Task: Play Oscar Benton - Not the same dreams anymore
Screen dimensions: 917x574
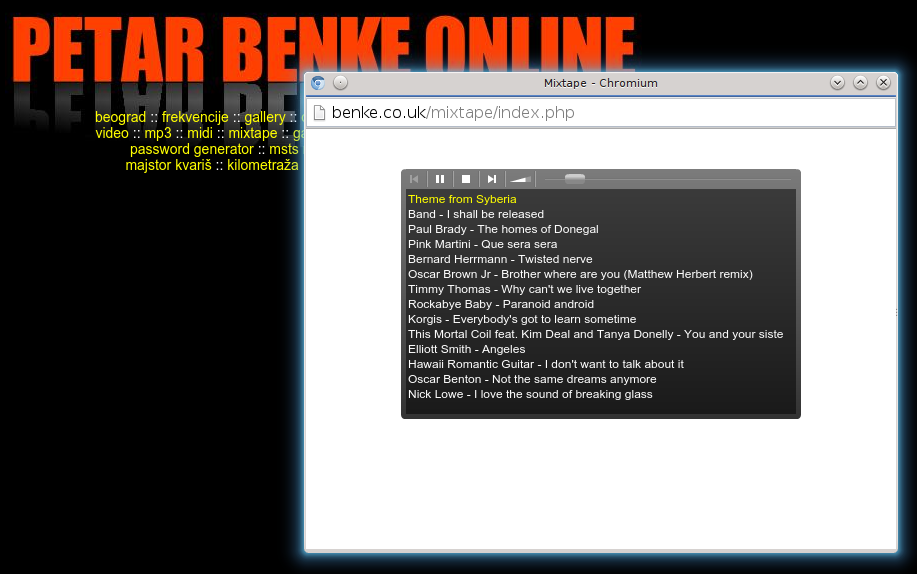Action: point(532,379)
